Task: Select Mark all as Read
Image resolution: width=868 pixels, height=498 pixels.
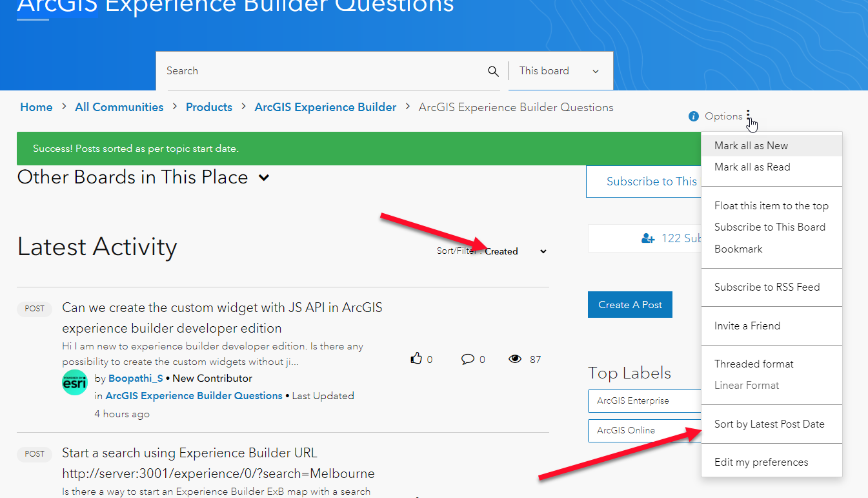Action: (752, 167)
